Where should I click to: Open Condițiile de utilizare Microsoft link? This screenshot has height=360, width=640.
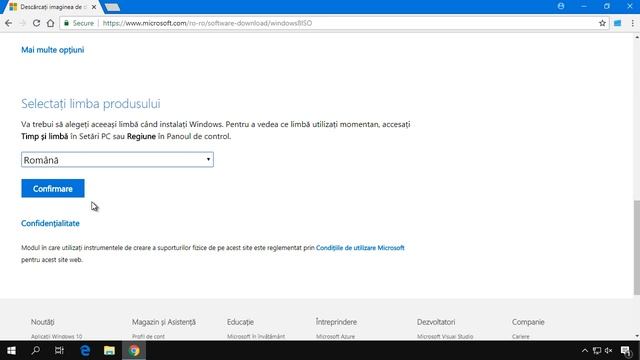pos(360,248)
